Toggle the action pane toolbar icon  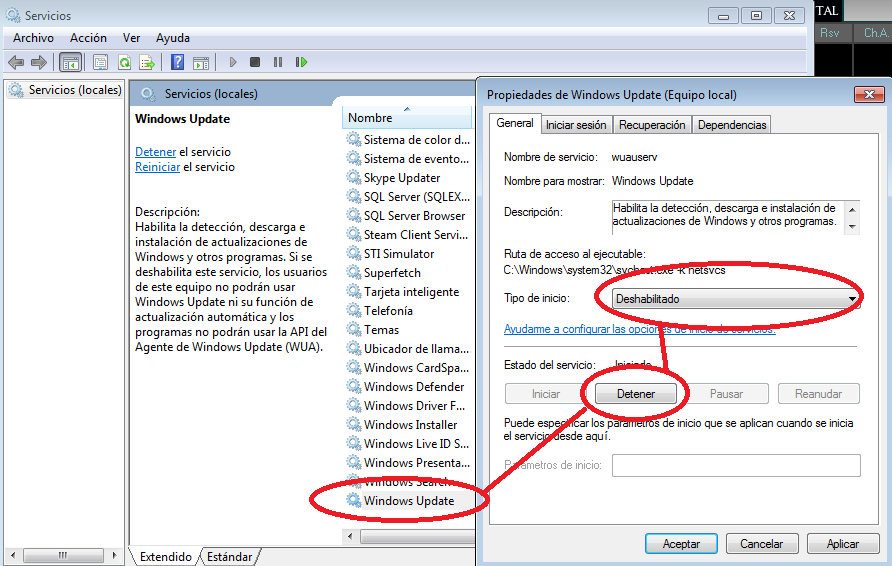201,62
